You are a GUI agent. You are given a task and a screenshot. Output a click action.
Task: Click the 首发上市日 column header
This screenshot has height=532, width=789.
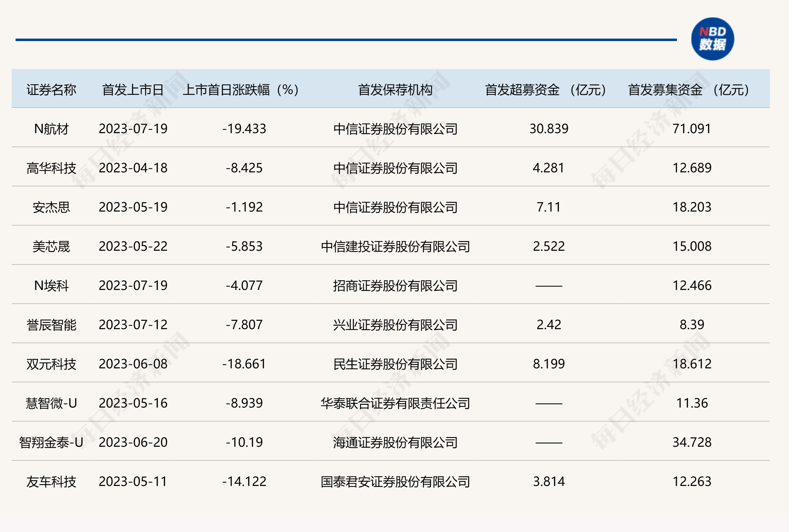133,90
